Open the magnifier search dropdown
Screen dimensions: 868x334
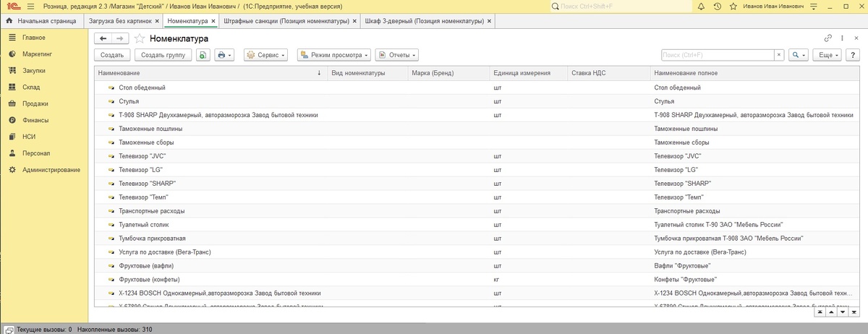tap(798, 55)
